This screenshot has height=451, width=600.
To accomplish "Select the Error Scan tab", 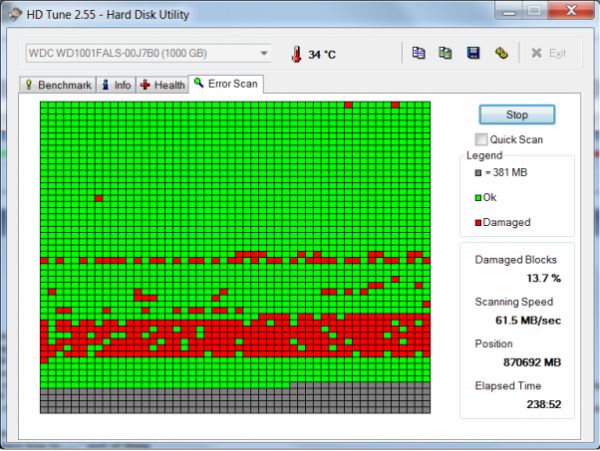I will 226,84.
